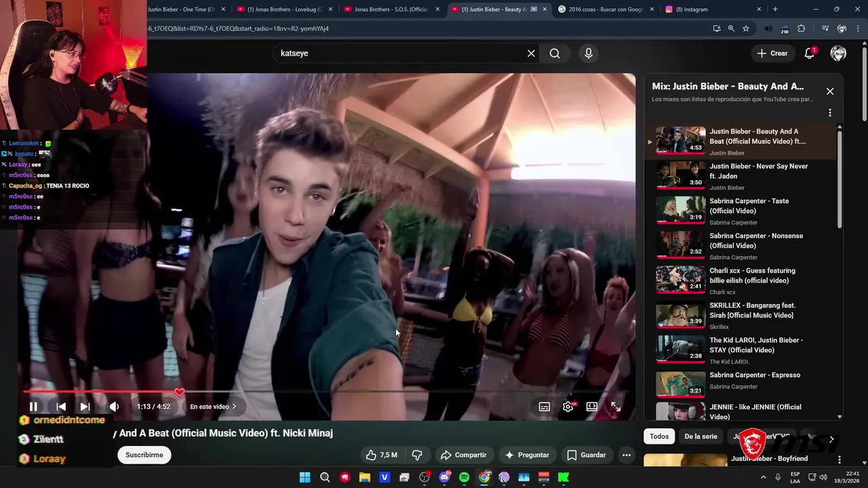Open extension showing 210 badge
Image resolution: width=868 pixels, height=488 pixels.
click(x=785, y=29)
